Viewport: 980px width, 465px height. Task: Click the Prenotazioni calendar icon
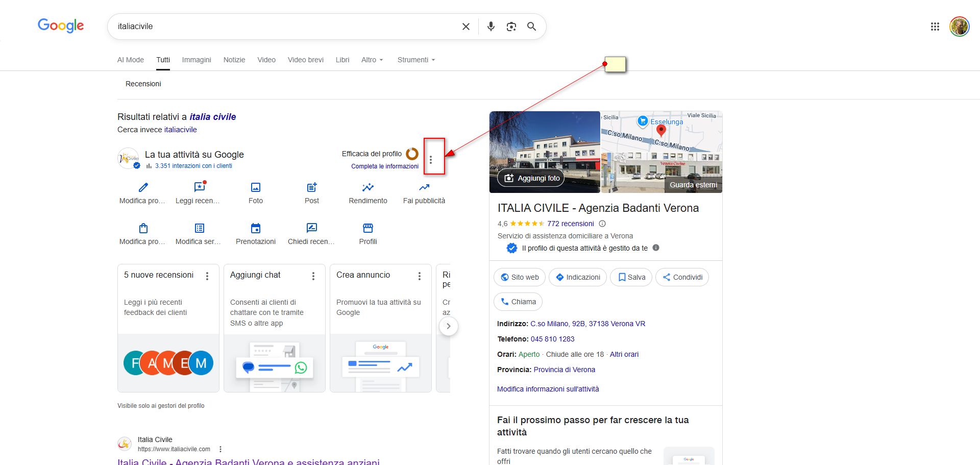click(x=256, y=228)
